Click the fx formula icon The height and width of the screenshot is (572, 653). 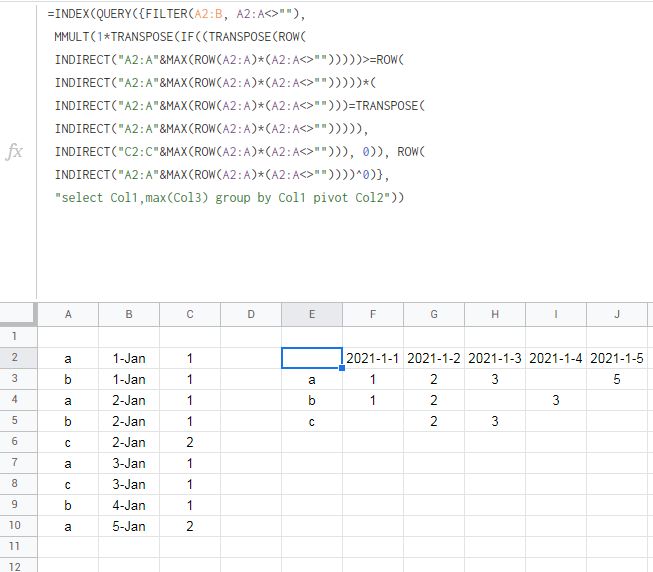click(15, 152)
